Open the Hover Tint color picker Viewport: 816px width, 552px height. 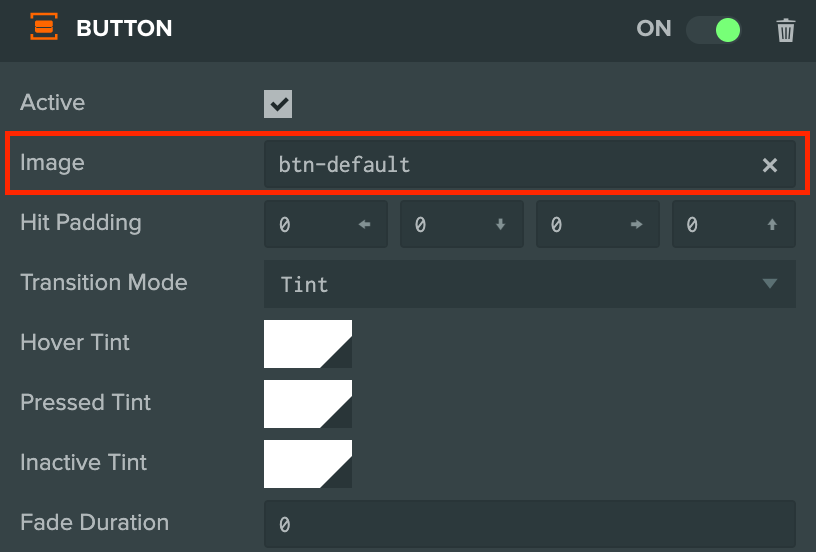[x=308, y=344]
